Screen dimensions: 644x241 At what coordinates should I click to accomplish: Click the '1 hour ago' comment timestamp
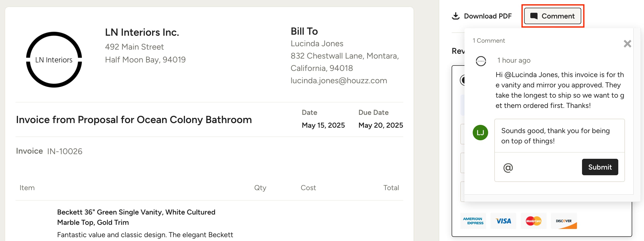(x=514, y=60)
